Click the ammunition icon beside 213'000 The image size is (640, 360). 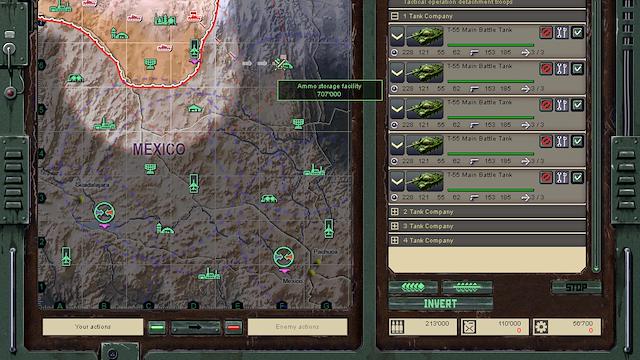tap(397, 327)
